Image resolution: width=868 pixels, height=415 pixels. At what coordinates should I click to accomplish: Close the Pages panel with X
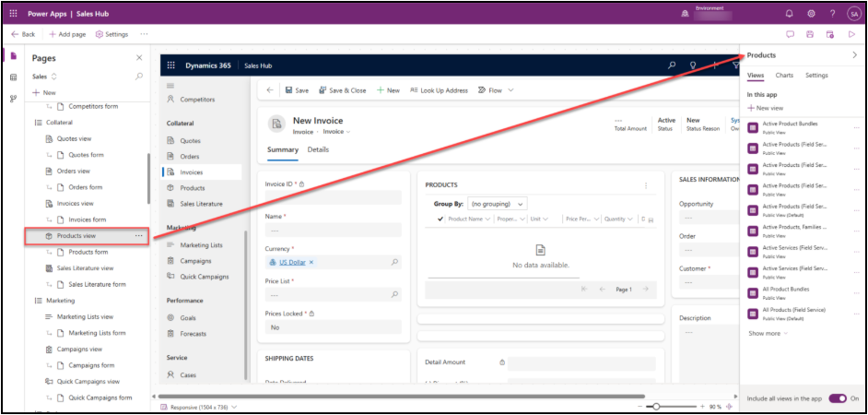(139, 57)
